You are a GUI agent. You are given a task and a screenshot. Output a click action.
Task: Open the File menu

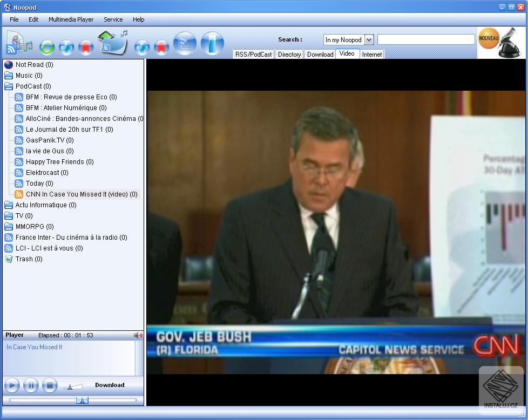point(14,19)
